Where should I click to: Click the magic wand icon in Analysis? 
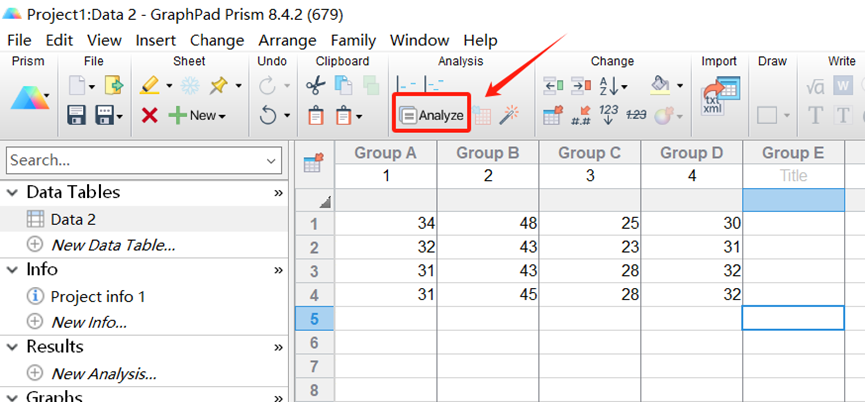[x=509, y=115]
